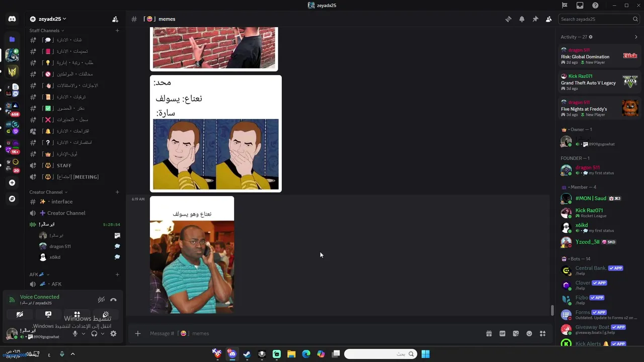Click the Windows Start button

[426, 354]
